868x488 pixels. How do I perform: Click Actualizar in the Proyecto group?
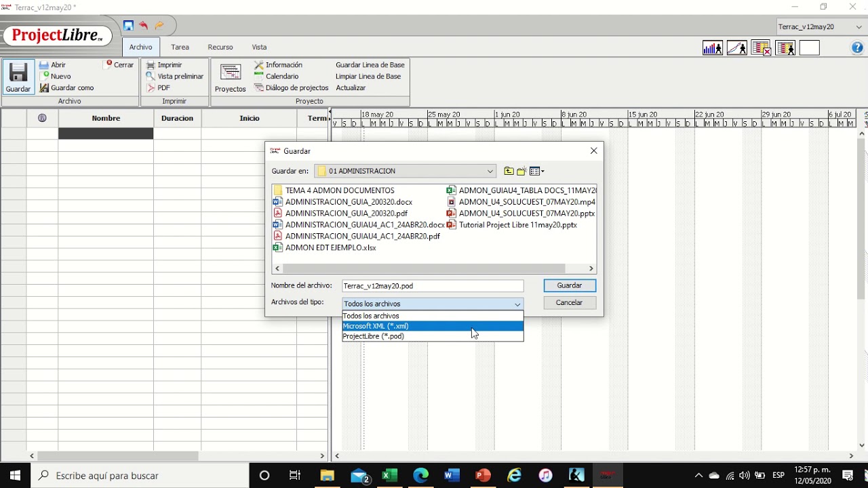tap(351, 88)
